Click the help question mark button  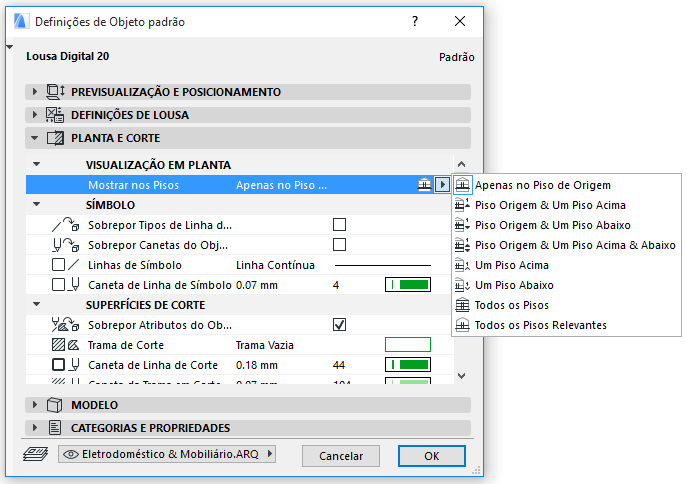tap(415, 21)
